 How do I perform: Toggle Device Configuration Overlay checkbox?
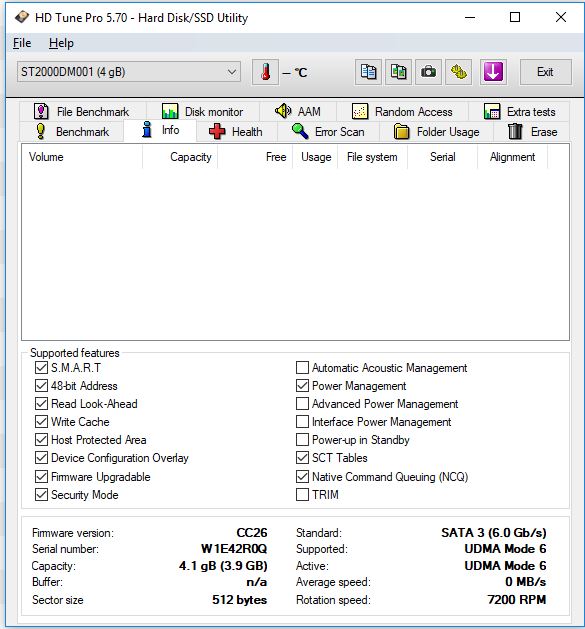point(41,458)
